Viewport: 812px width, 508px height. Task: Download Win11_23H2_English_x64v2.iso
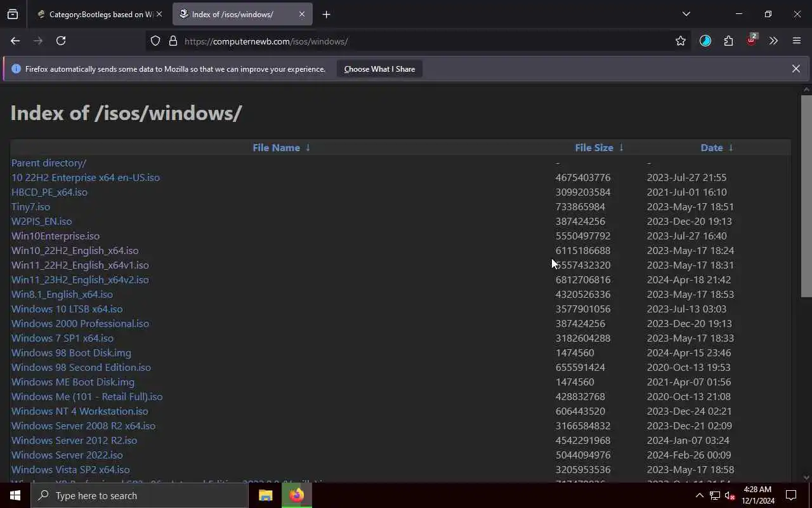80,279
